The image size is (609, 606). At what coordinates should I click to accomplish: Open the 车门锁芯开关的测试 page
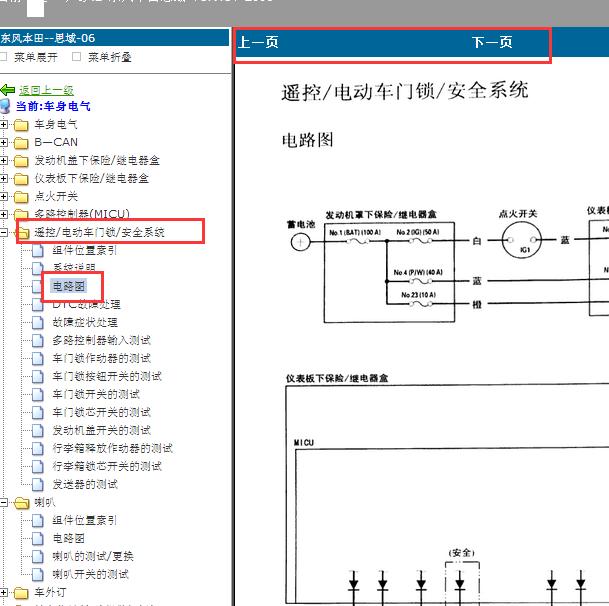pyautogui.click(x=102, y=412)
